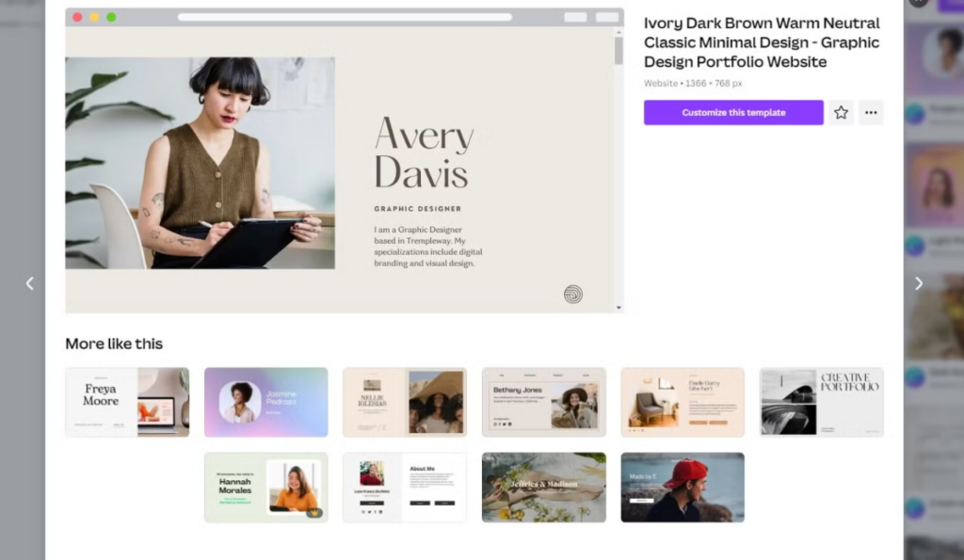Select the Nellie Iglesias template thumbnail
This screenshot has width=964, height=560.
pos(404,402)
